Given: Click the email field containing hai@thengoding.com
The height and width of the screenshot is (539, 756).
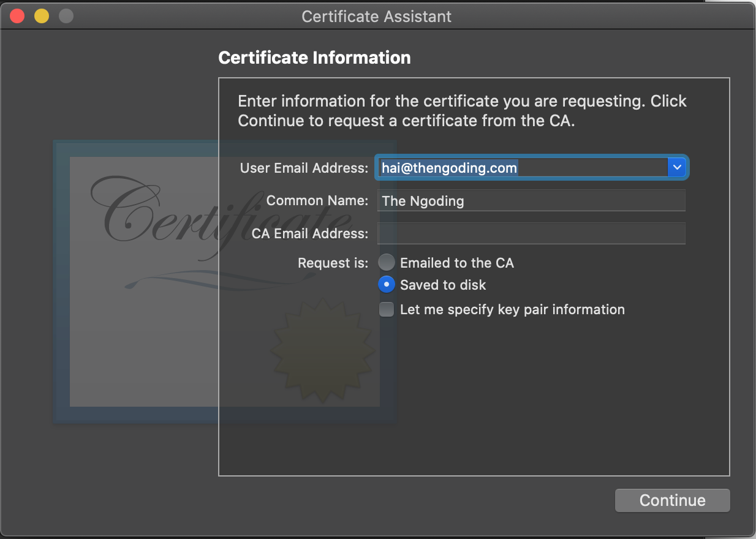Looking at the screenshot, I should [521, 167].
